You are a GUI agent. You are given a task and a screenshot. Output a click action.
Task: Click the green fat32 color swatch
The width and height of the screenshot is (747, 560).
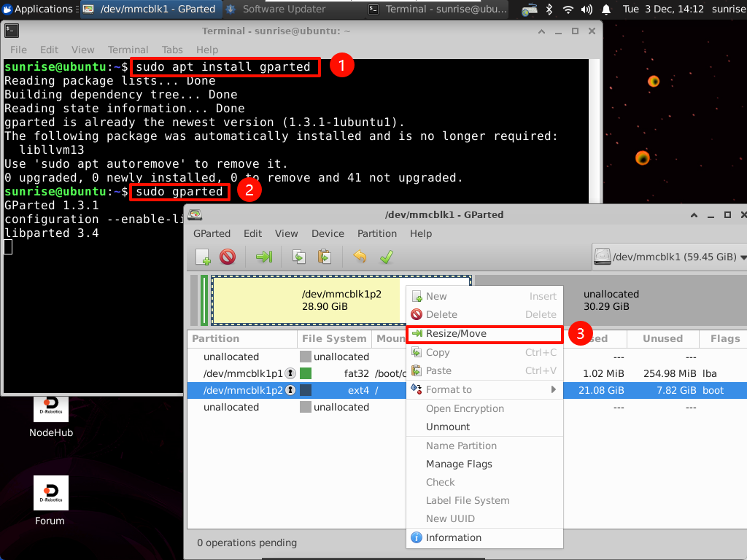(x=306, y=373)
